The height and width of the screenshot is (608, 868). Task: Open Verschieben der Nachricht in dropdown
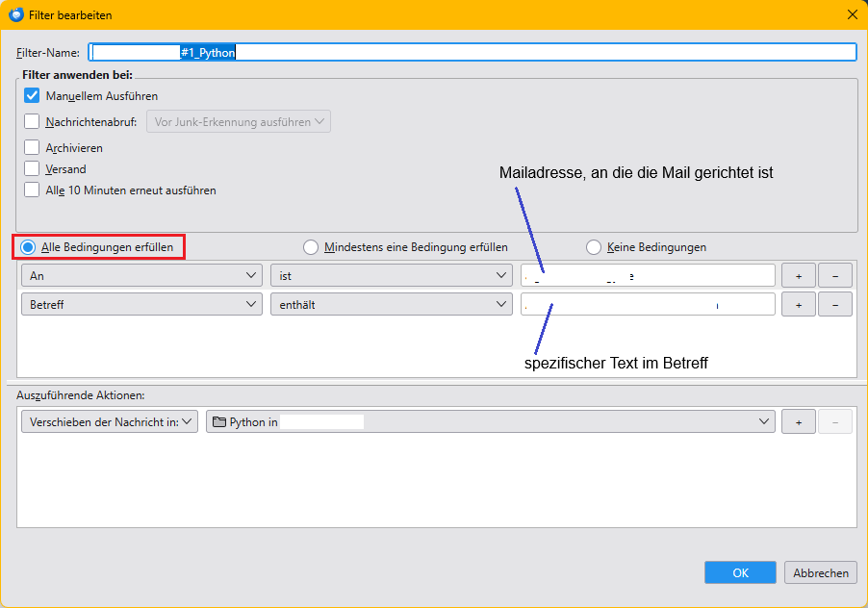110,421
